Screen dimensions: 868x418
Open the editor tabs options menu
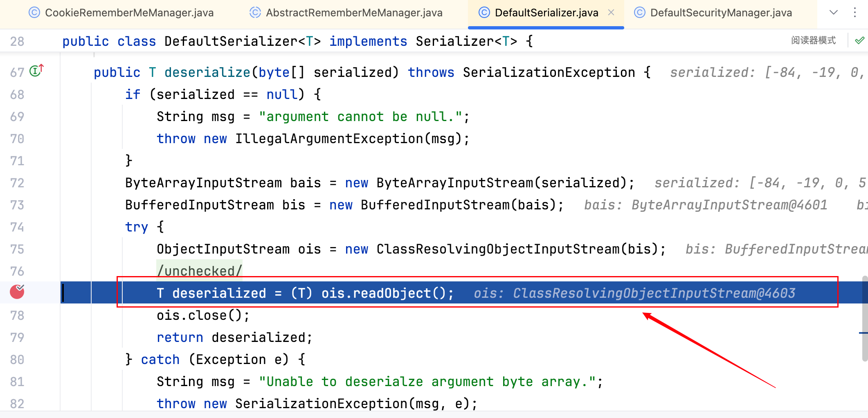coord(855,13)
